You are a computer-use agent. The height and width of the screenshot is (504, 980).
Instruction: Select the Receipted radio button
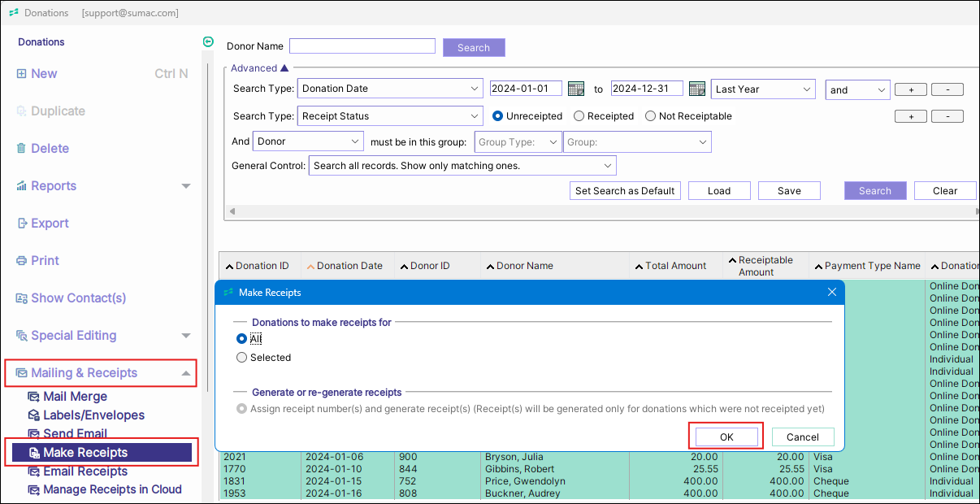click(579, 116)
